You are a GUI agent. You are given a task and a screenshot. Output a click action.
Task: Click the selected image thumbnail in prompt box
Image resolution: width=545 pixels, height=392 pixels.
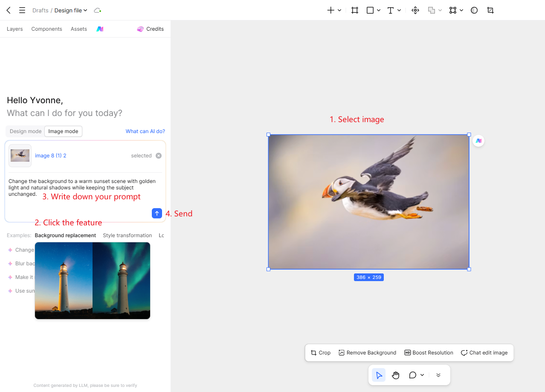[20, 156]
